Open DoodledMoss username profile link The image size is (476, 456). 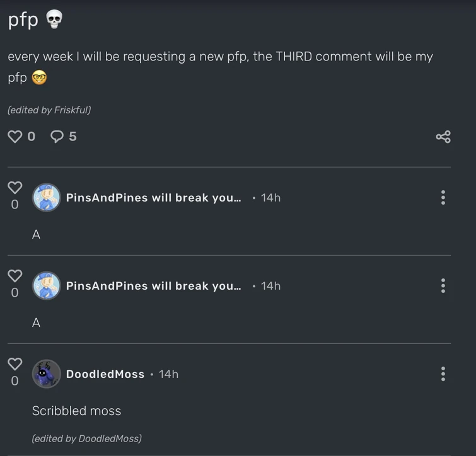click(105, 374)
